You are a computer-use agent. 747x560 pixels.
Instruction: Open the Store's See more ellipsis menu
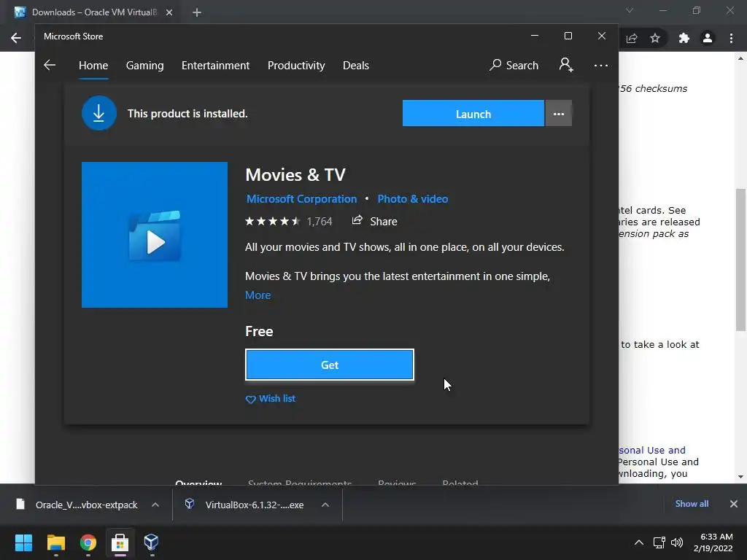(601, 65)
